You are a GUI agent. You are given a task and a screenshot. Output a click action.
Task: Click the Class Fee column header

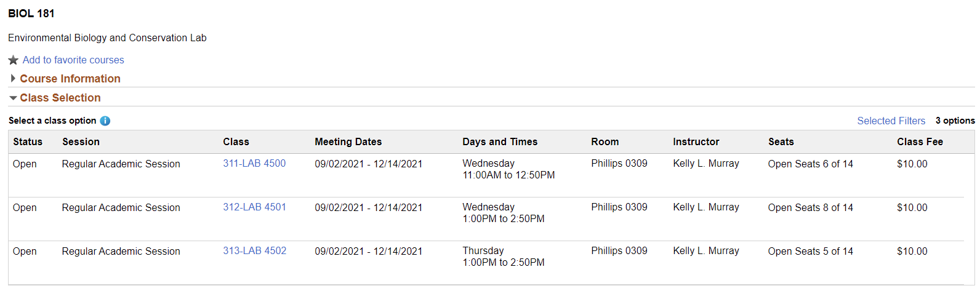920,142
